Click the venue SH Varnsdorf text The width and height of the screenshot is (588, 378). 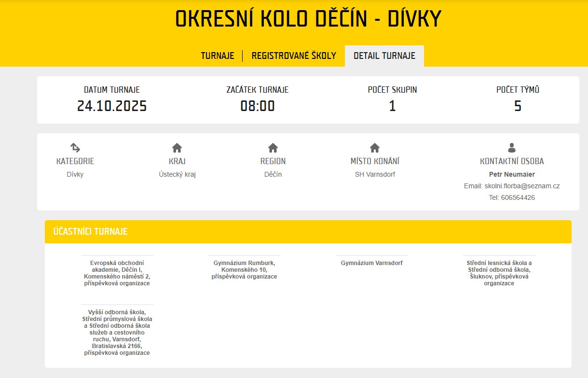375,174
